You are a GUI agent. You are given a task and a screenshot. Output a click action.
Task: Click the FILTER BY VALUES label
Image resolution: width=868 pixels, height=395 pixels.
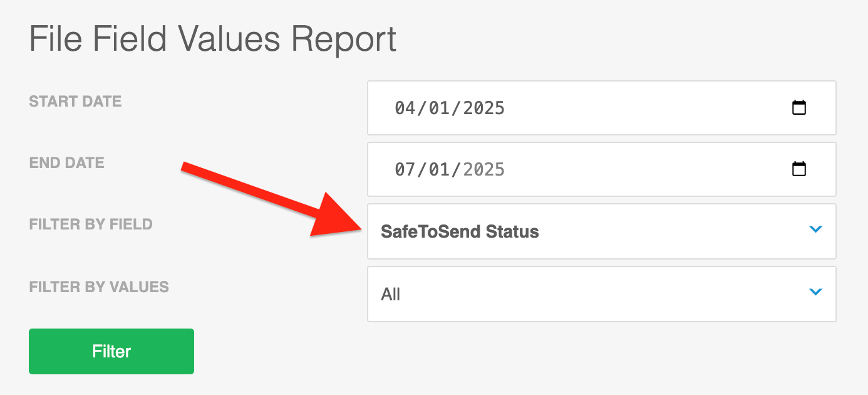(x=99, y=287)
